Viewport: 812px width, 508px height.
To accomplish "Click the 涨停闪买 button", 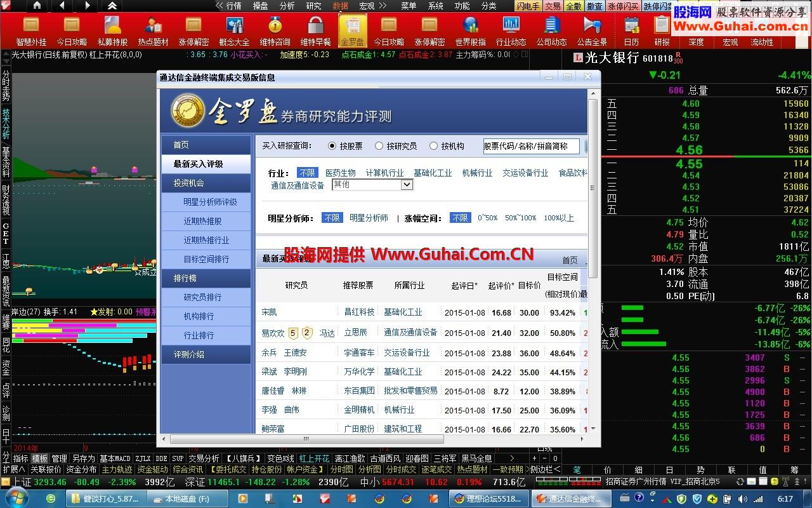I will [x=623, y=6].
